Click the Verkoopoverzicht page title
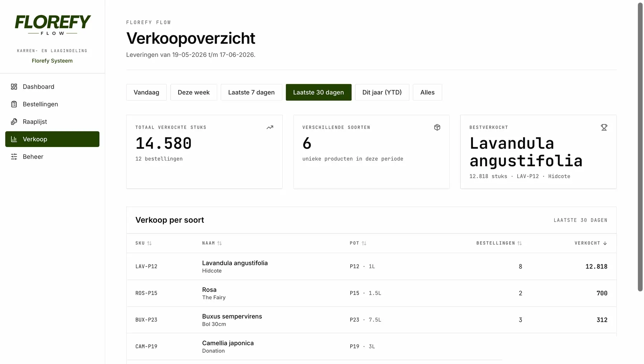Viewport: 644px width, 364px height. (191, 38)
